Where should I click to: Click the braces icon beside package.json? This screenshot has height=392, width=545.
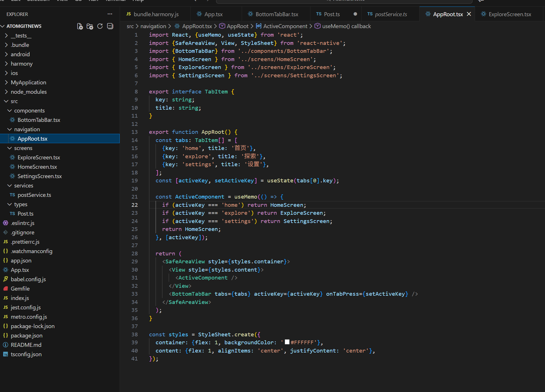coord(5,335)
